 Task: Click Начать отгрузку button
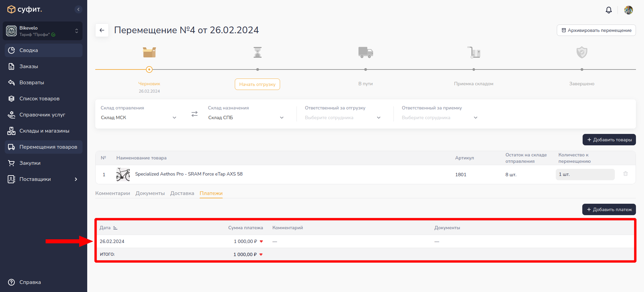click(257, 84)
